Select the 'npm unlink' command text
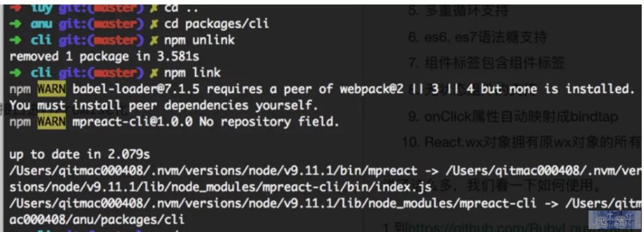644x232 pixels. [200, 40]
